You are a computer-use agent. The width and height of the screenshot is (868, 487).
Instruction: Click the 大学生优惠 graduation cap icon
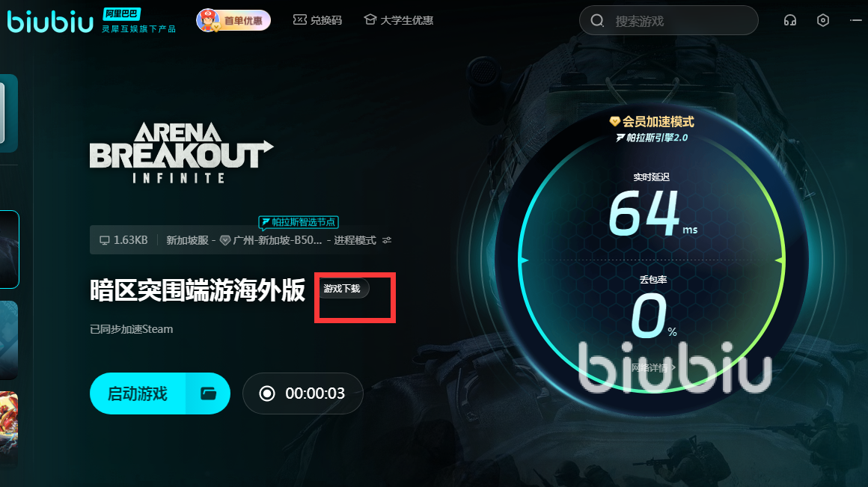[x=370, y=20]
